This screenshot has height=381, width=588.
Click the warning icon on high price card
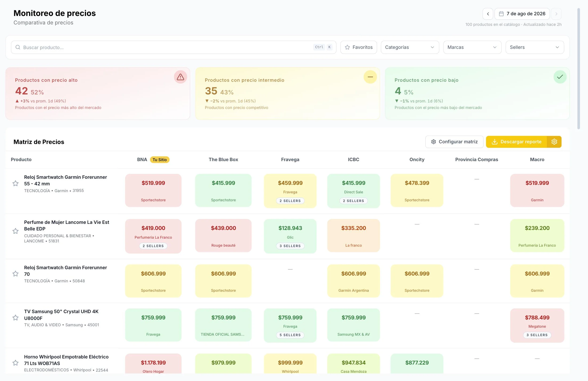tap(180, 77)
